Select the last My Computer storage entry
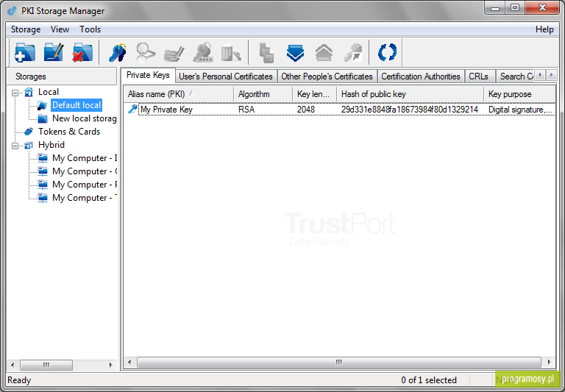Screen dimensions: 565x392 click(x=85, y=198)
